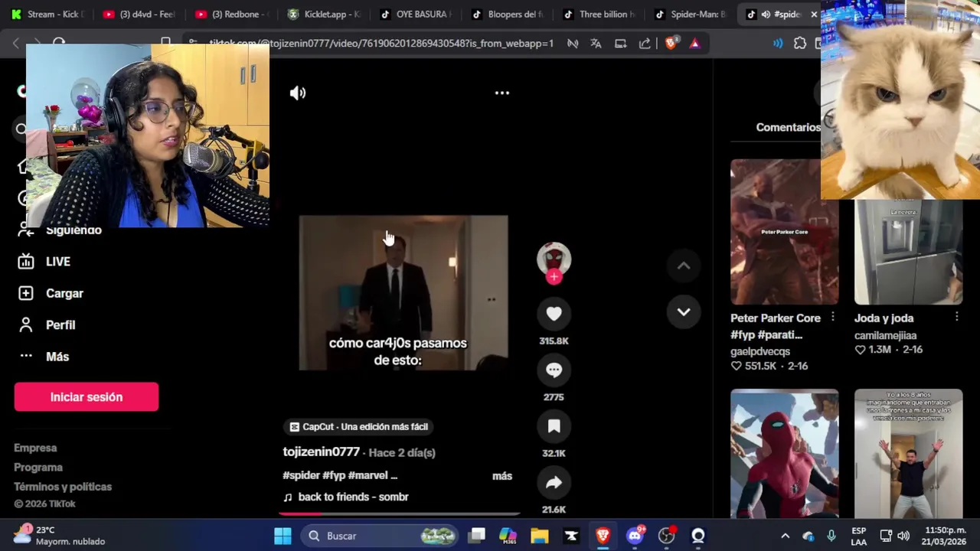This screenshot has height=551, width=980.
Task: Click Brave Rewards triangle icon
Action: [694, 44]
